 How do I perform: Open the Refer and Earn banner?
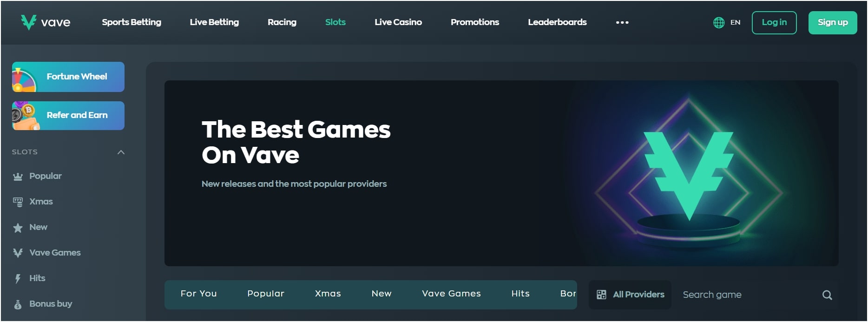click(x=68, y=115)
